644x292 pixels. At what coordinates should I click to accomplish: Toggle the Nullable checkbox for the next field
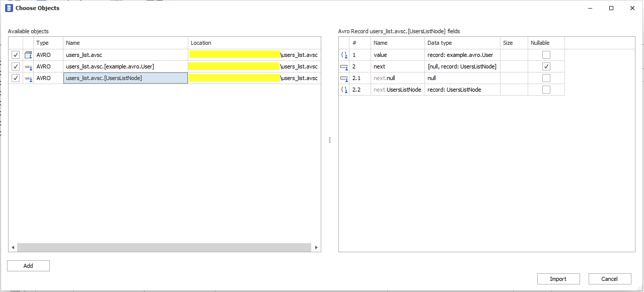tap(546, 66)
